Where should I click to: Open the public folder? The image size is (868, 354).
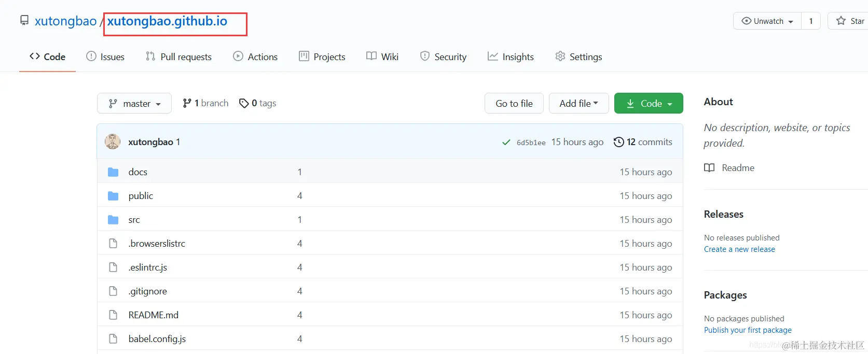(x=141, y=195)
